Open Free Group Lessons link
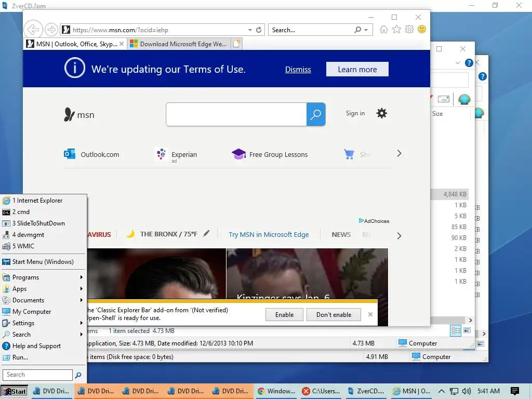The height and width of the screenshot is (399, 532). point(270,154)
